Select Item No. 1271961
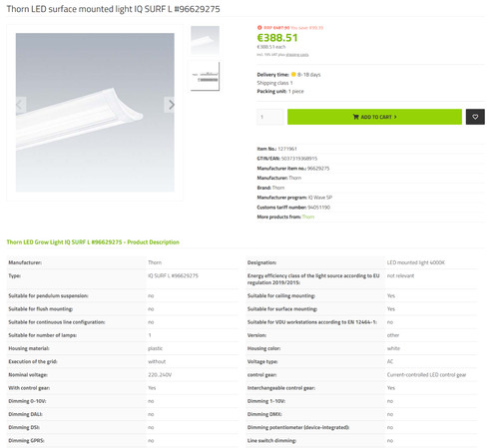Viewport: 499px width, 448px height. coord(287,149)
